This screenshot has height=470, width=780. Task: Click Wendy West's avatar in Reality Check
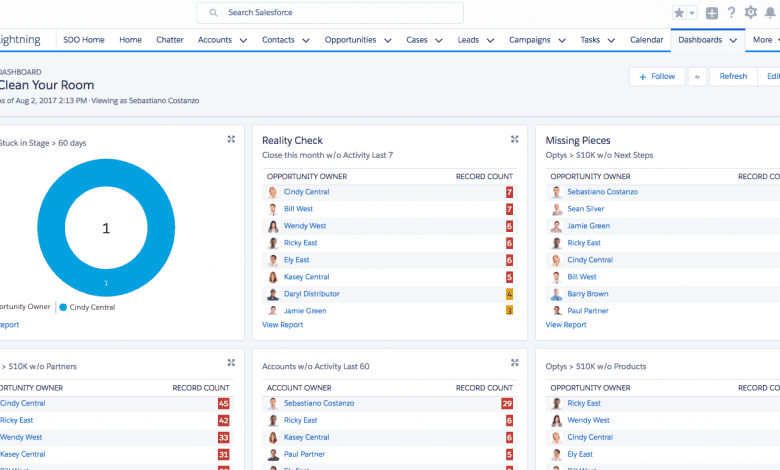point(273,226)
